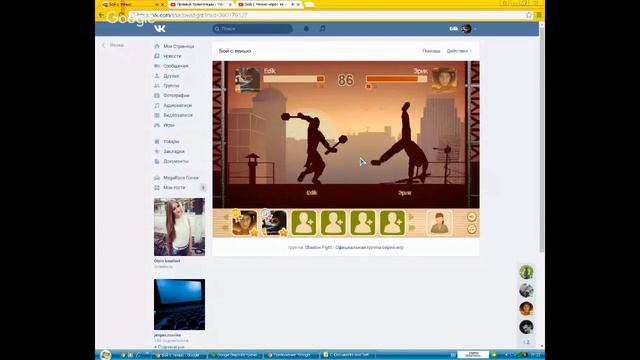Image resolution: width=640 pixels, height=360 pixels.
Task: Open 'Игры' gamepad icon in sidebar
Action: tap(157, 125)
